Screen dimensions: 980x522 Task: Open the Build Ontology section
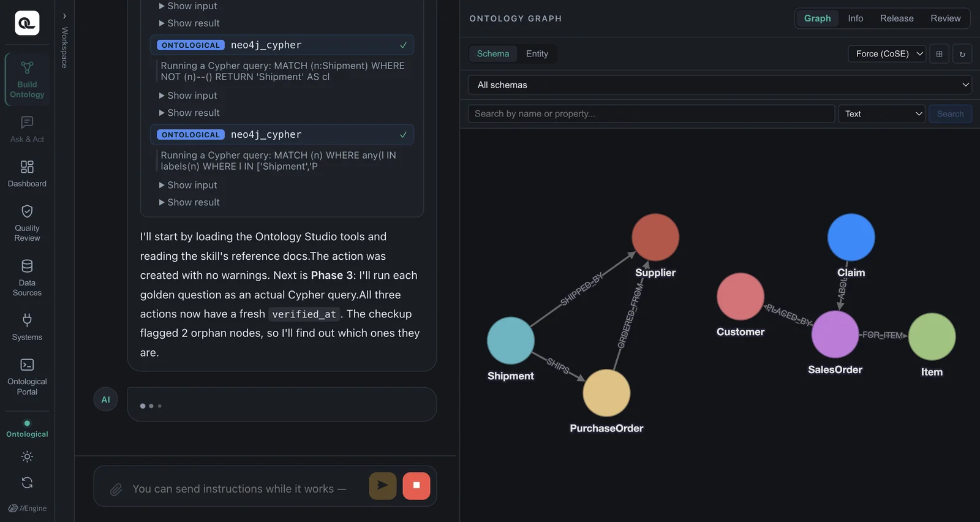point(27,80)
